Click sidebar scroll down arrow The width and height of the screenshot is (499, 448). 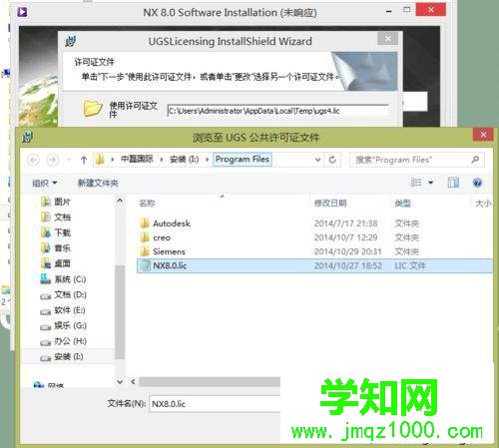coord(120,382)
